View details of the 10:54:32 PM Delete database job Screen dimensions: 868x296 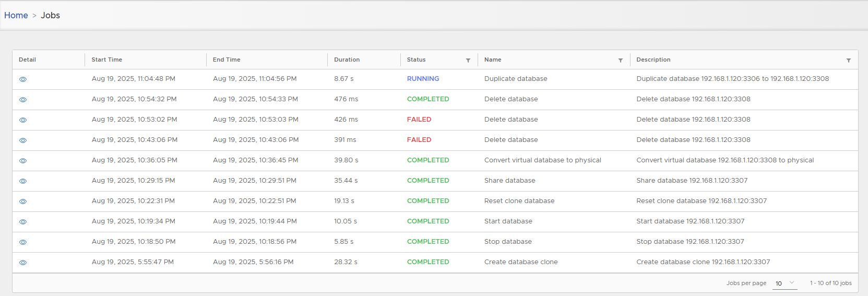pyautogui.click(x=23, y=100)
